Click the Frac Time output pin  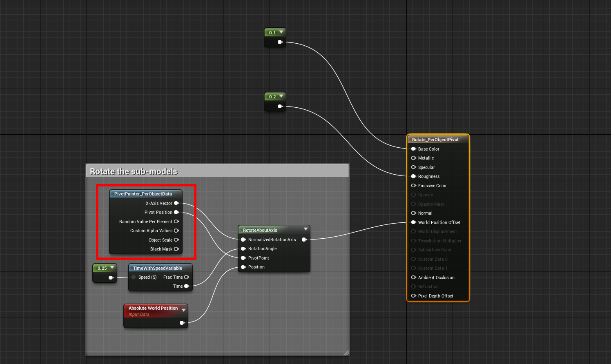click(x=187, y=277)
